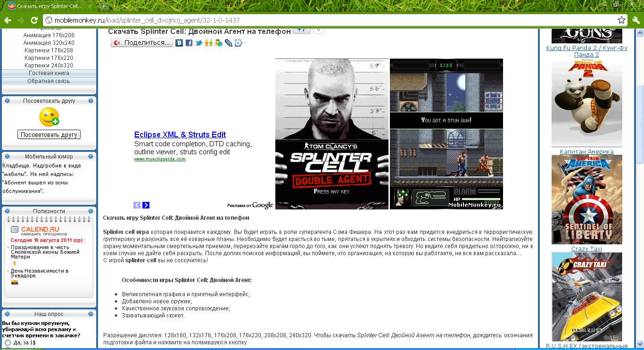Open the Splinter Cell Double Agent cover image

click(x=332, y=134)
